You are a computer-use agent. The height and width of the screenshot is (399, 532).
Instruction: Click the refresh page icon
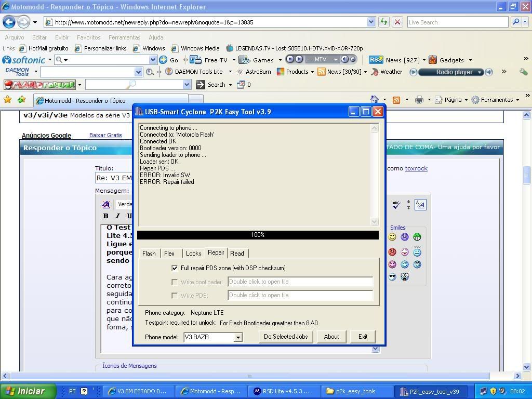coord(384,22)
